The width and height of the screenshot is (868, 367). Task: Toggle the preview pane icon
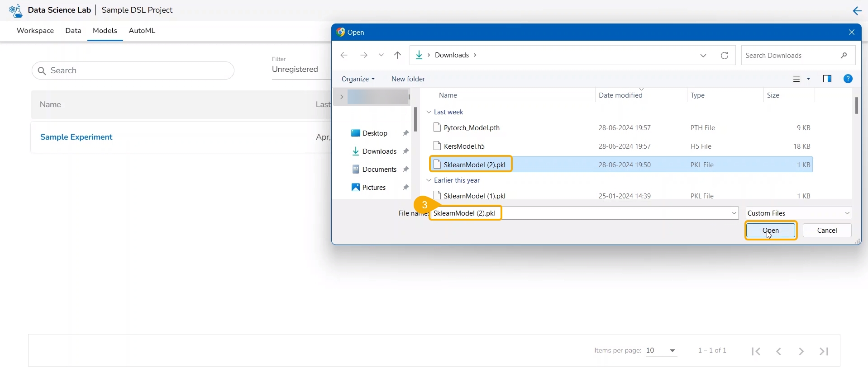tap(827, 79)
